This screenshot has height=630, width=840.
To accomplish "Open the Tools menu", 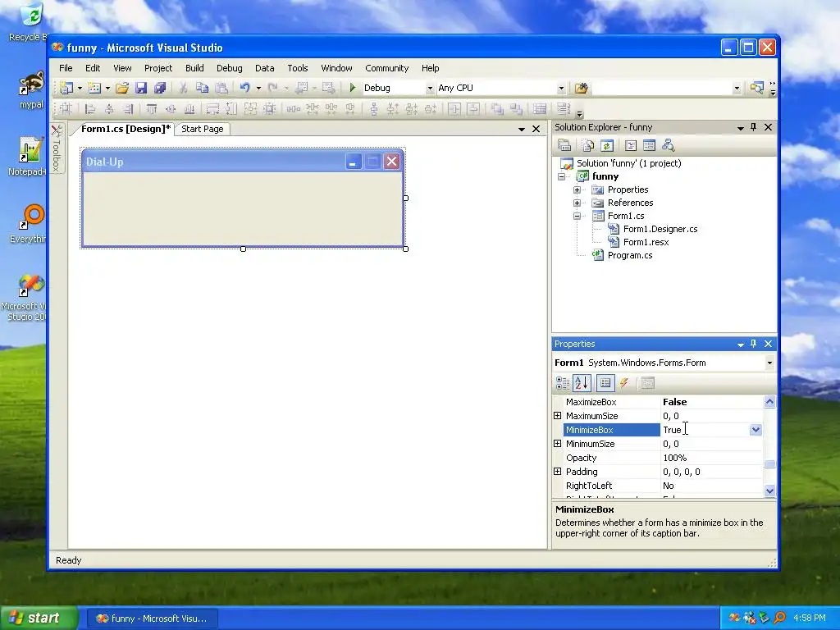I will pos(297,68).
